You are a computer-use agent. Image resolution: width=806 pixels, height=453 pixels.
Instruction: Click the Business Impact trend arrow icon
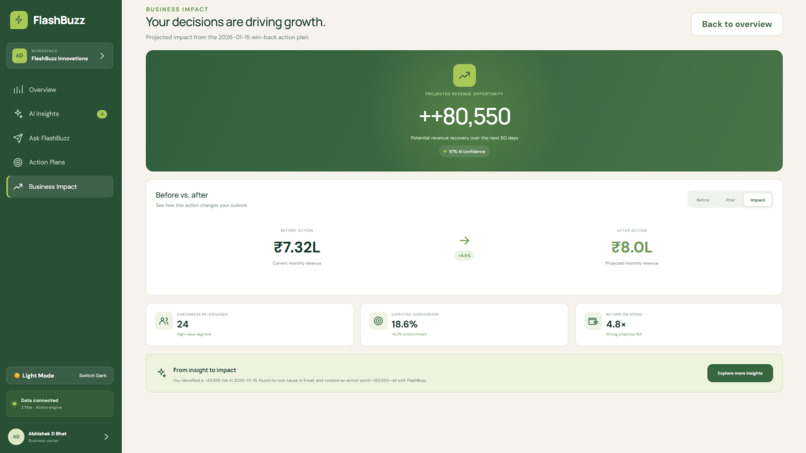pos(18,187)
